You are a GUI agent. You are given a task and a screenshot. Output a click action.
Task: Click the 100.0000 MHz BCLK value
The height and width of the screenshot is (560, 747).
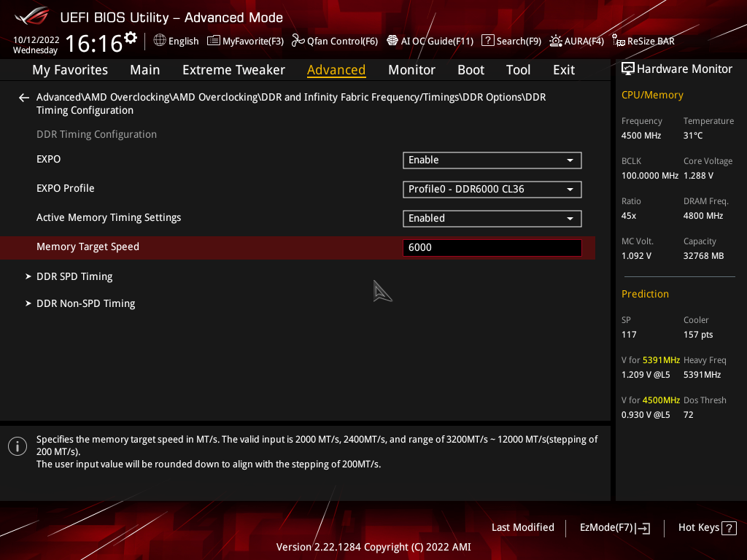tap(649, 176)
